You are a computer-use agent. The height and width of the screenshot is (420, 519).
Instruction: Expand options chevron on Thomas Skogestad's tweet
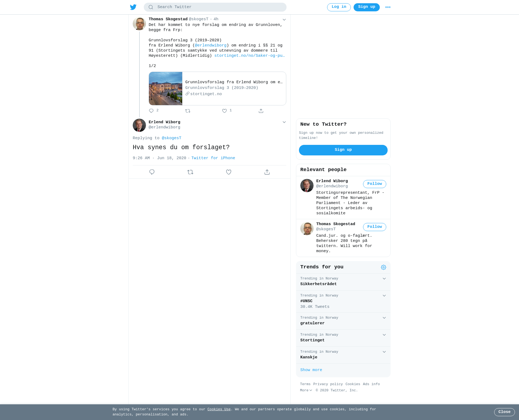(x=284, y=19)
